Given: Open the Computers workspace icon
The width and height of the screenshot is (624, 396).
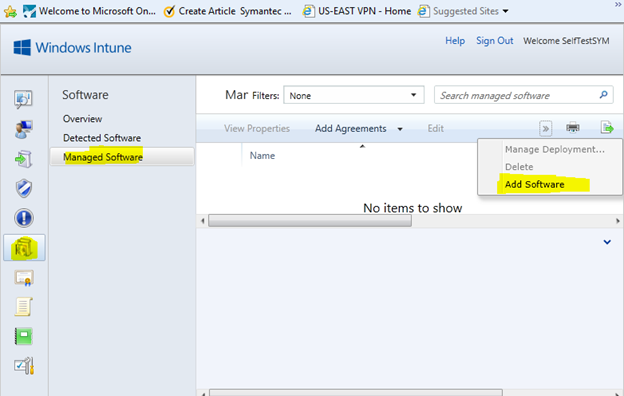Looking at the screenshot, I should (23, 129).
